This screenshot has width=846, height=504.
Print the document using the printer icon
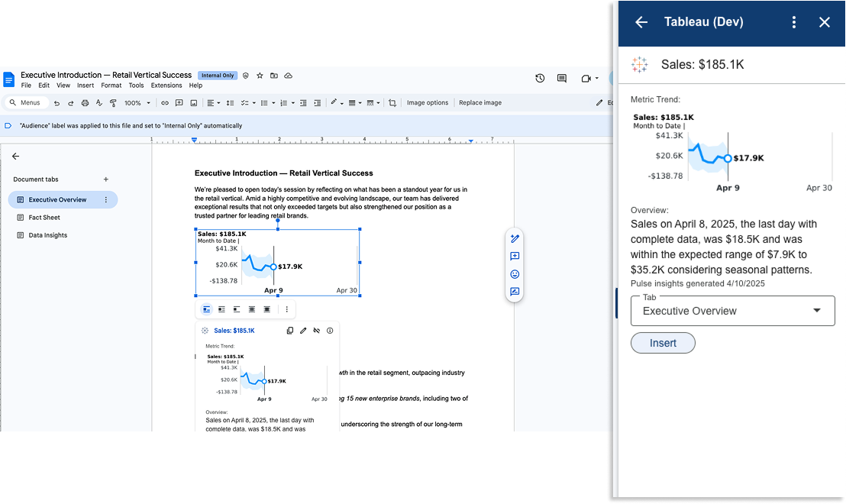point(85,103)
